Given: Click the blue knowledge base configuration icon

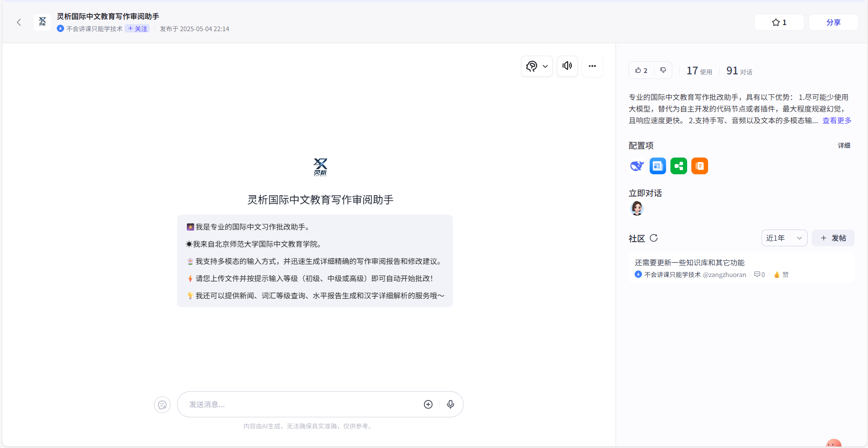Looking at the screenshot, I should [x=657, y=166].
